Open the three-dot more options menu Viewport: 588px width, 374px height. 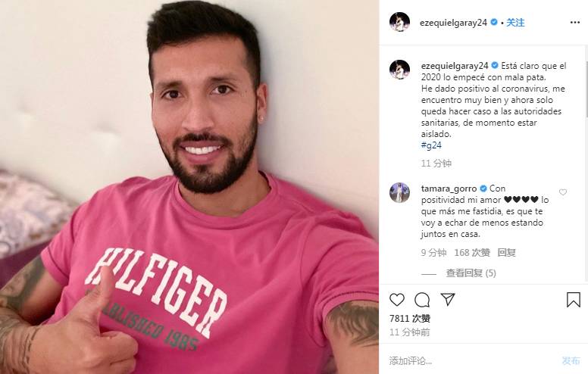[575, 23]
